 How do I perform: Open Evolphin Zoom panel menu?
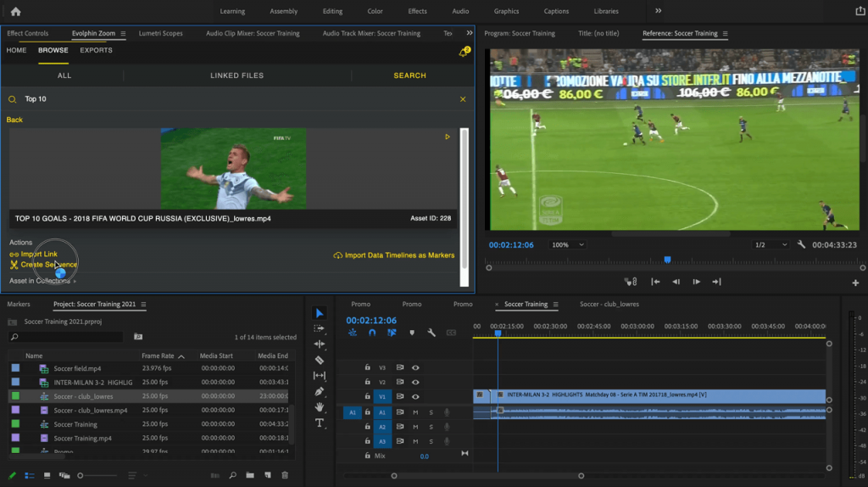[x=123, y=34]
